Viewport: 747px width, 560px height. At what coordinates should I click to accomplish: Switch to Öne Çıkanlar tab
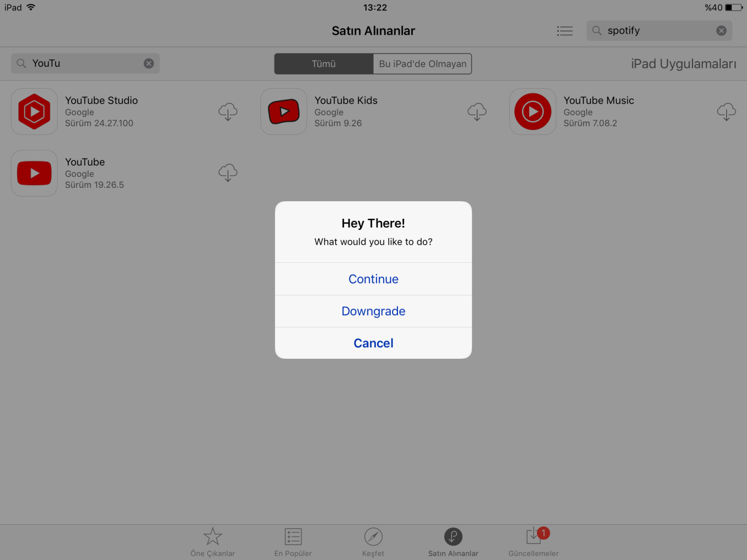coord(213,542)
